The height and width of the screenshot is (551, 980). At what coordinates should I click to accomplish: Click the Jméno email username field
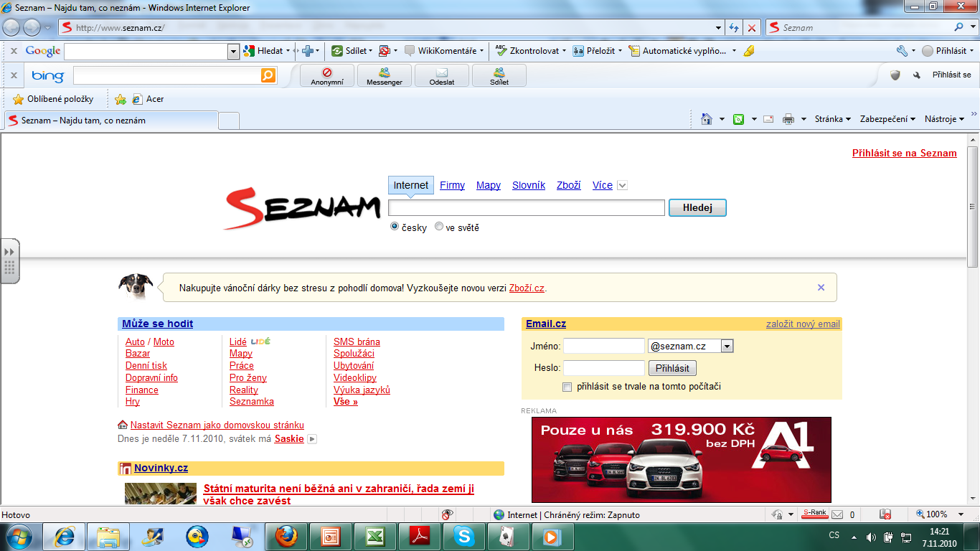[x=604, y=346]
